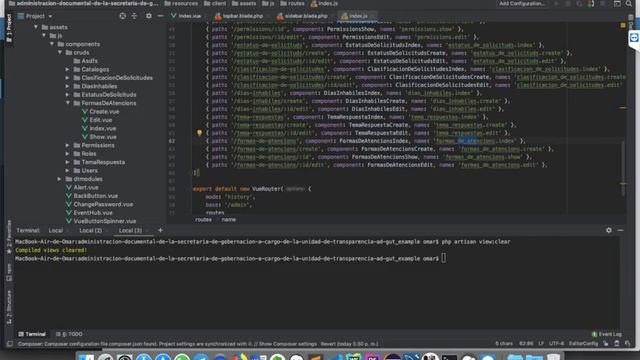Collapse the assets folder arrow

36,27
